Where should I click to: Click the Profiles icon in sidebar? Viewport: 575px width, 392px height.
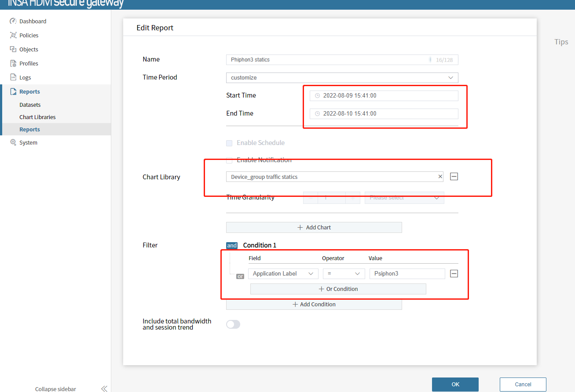coord(13,63)
